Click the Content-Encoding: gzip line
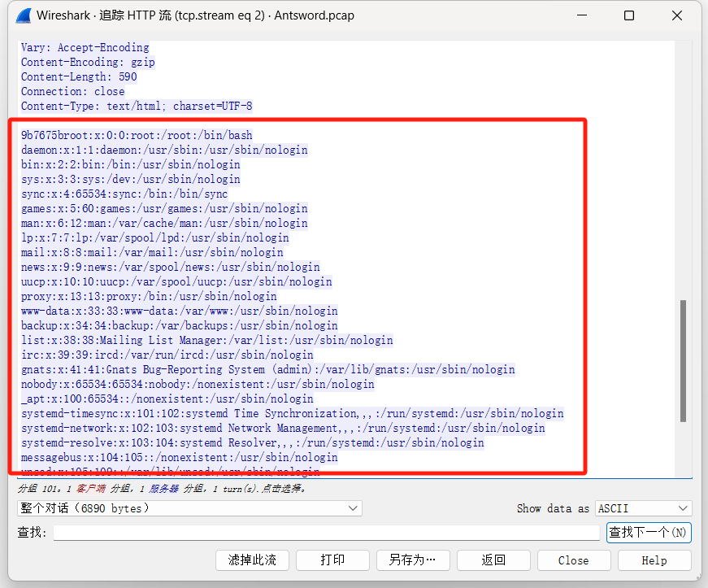The height and width of the screenshot is (588, 708). coord(88,63)
